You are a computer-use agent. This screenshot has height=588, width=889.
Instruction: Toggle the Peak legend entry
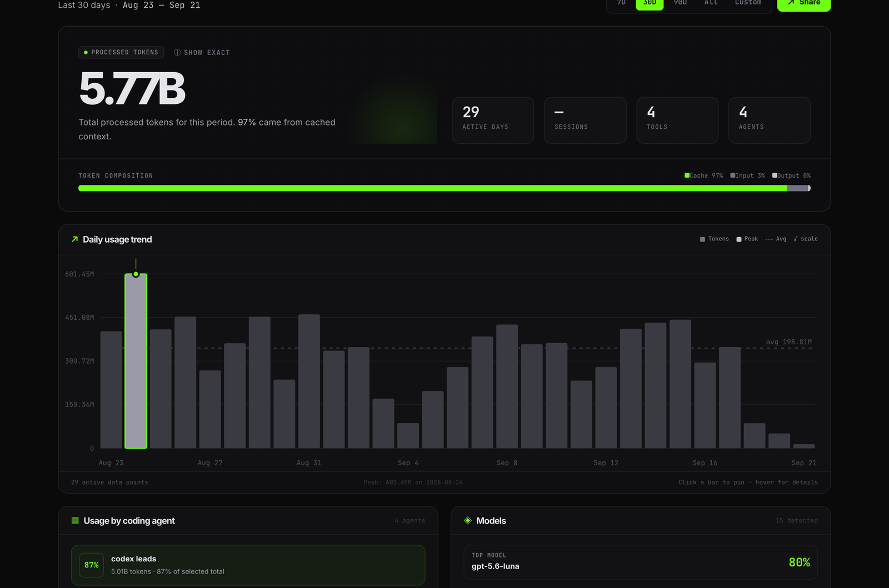[x=747, y=239]
